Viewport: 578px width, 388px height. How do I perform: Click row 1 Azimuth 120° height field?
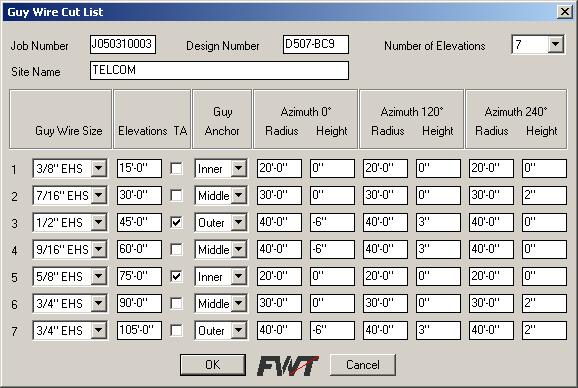(x=438, y=168)
